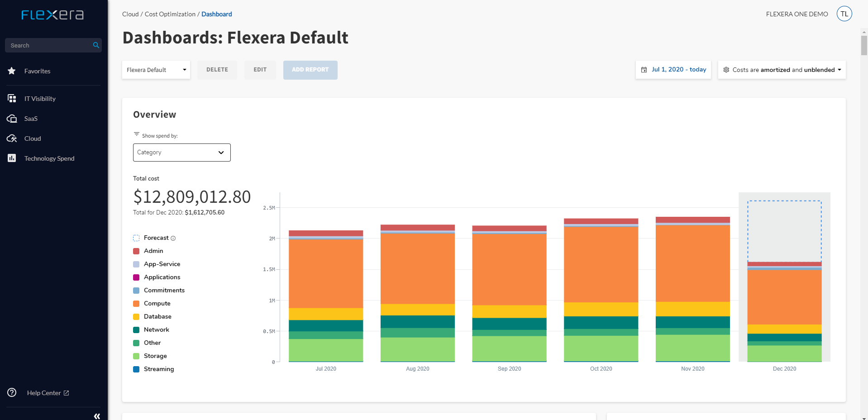This screenshot has width=868, height=420.
Task: Expand the Category show-spend-by dropdown
Action: coord(181,153)
